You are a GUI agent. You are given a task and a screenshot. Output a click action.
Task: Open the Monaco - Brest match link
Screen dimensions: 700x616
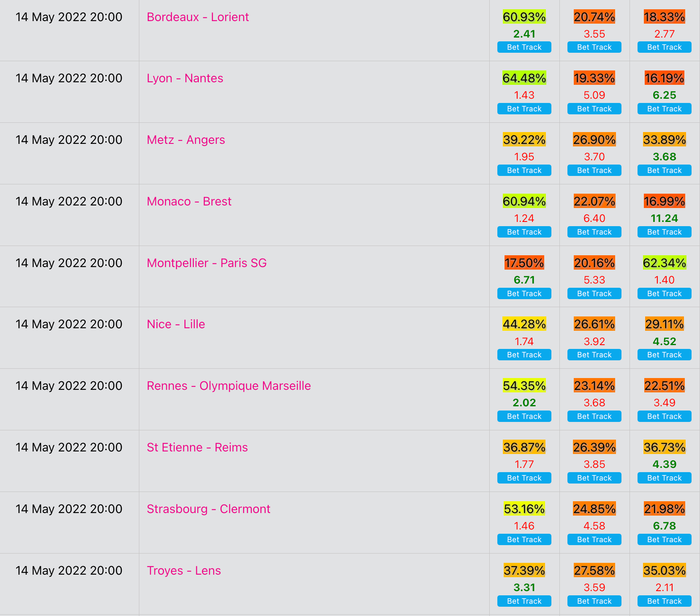tap(189, 201)
